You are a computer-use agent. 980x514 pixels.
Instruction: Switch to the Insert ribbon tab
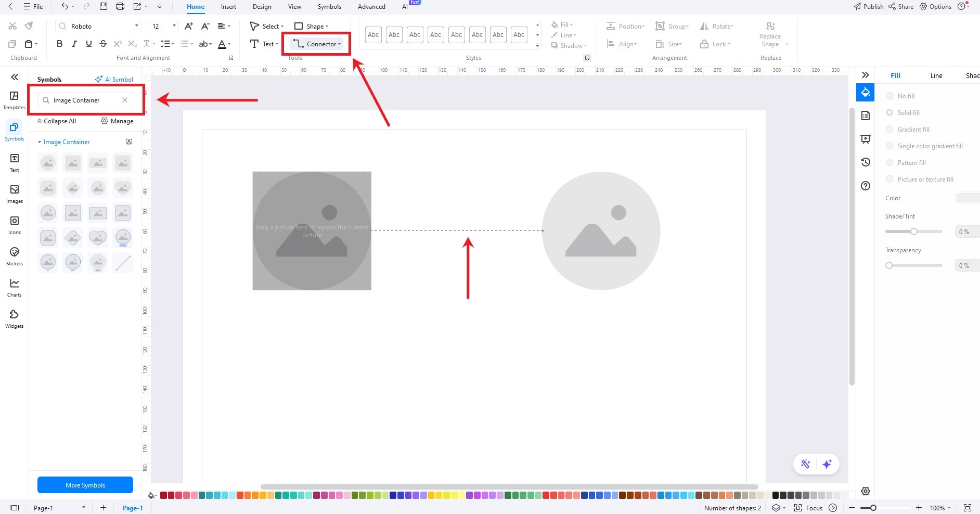click(x=228, y=7)
